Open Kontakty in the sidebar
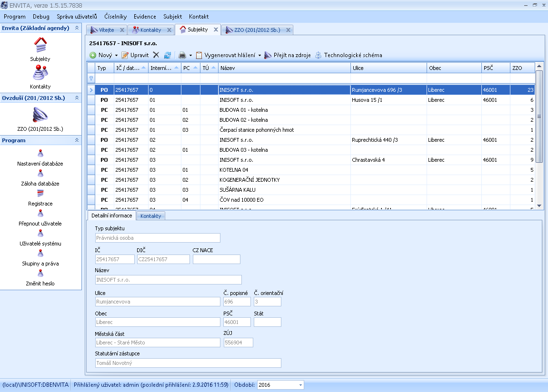 click(40, 77)
